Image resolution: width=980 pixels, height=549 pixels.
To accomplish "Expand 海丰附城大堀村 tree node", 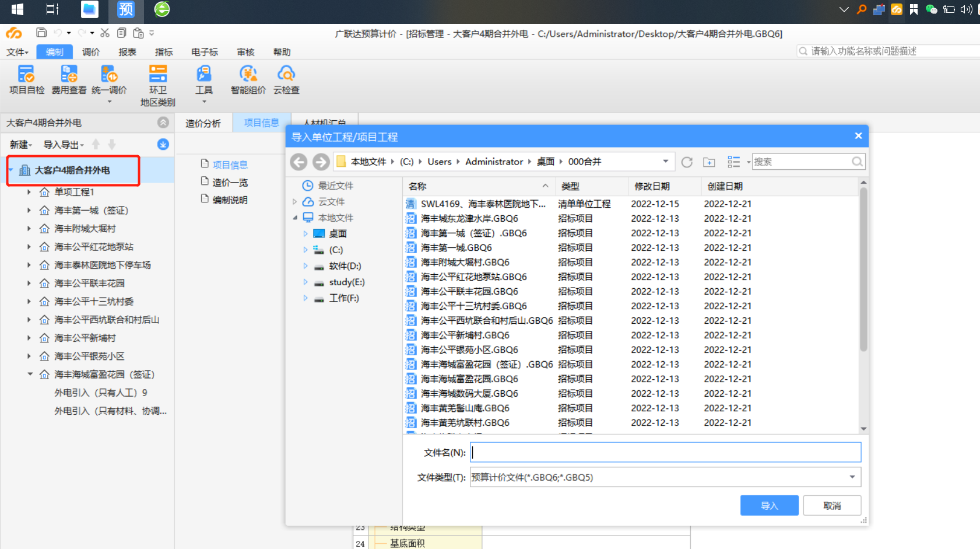I will tap(29, 228).
